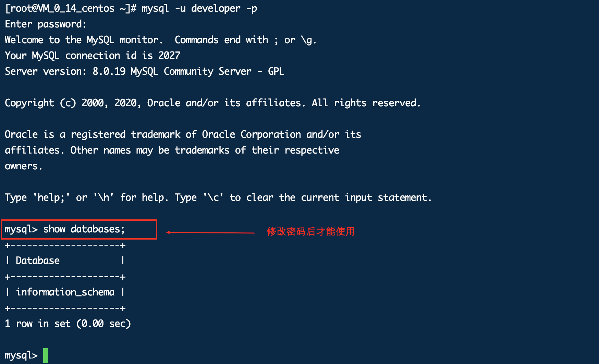The height and width of the screenshot is (364, 599).
Task: Click the 'help;' text in the help hint line
Action: coord(51,198)
